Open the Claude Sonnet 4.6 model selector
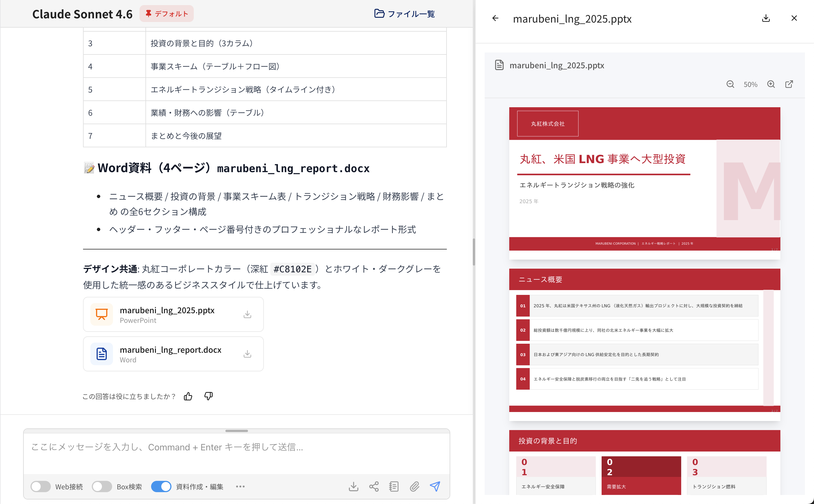The image size is (814, 504). 82,14
